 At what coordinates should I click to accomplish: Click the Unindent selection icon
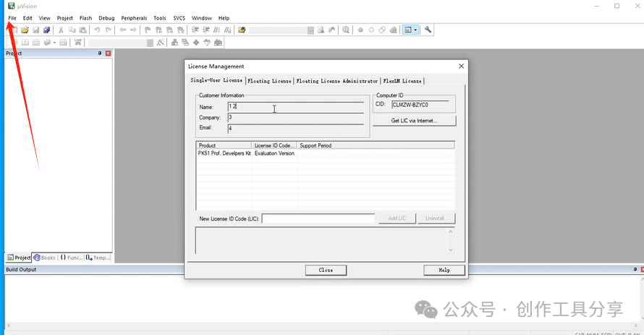tap(206, 30)
